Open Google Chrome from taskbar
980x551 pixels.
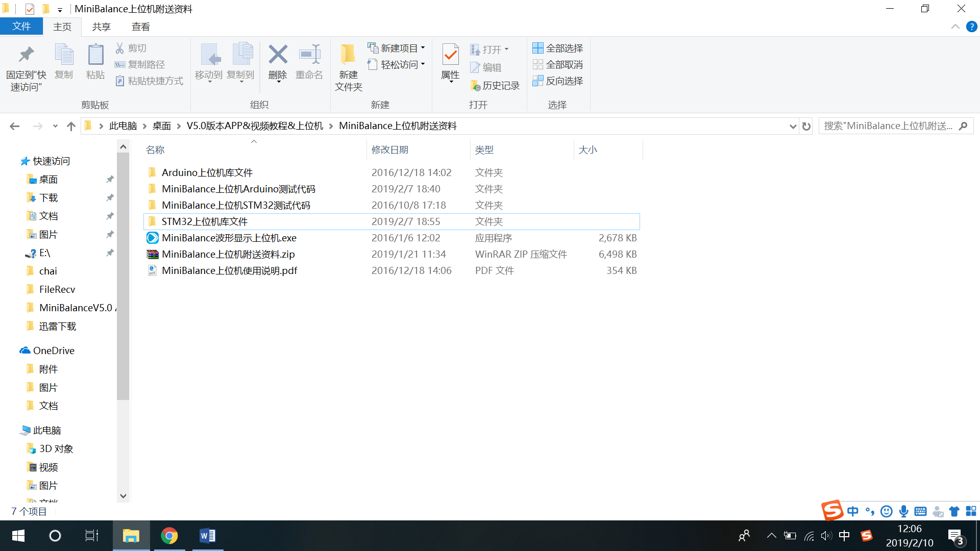[x=169, y=536]
